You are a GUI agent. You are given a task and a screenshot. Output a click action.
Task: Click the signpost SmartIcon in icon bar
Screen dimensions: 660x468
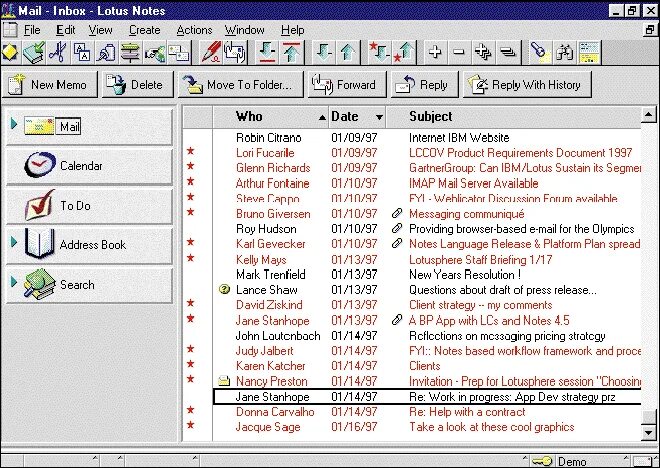(x=130, y=53)
